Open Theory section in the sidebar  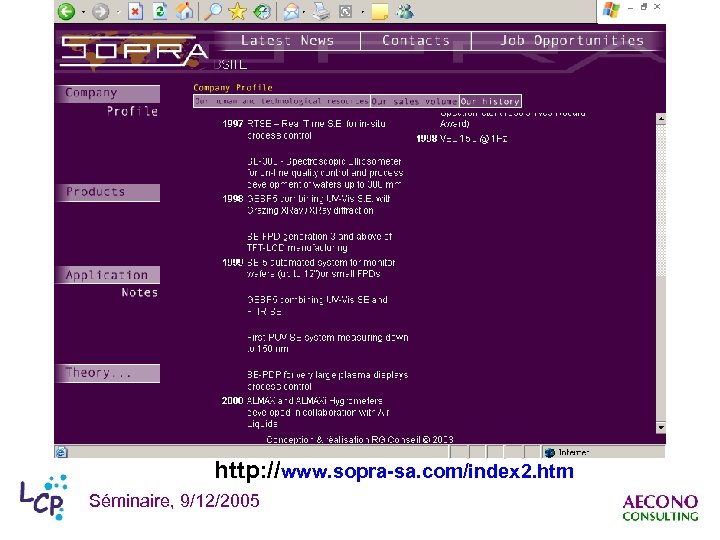click(x=108, y=373)
